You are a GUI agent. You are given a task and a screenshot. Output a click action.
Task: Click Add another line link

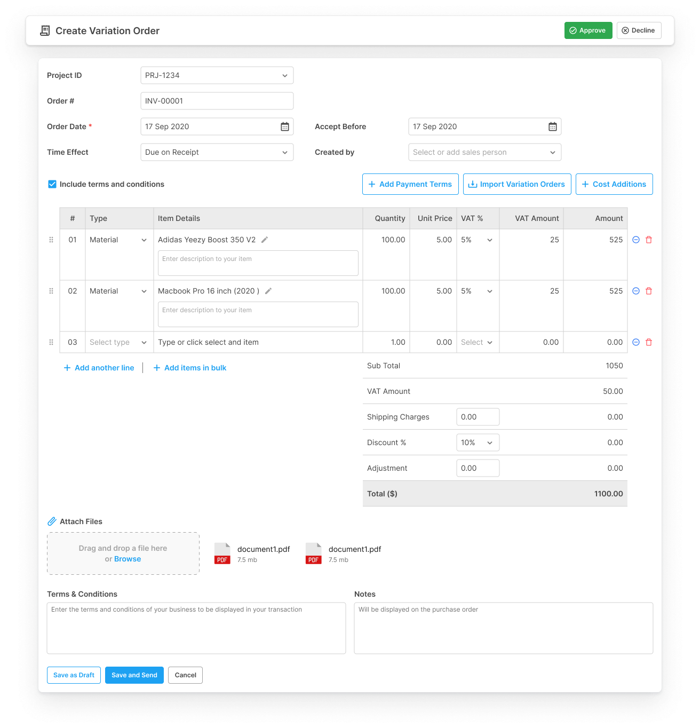(x=99, y=368)
